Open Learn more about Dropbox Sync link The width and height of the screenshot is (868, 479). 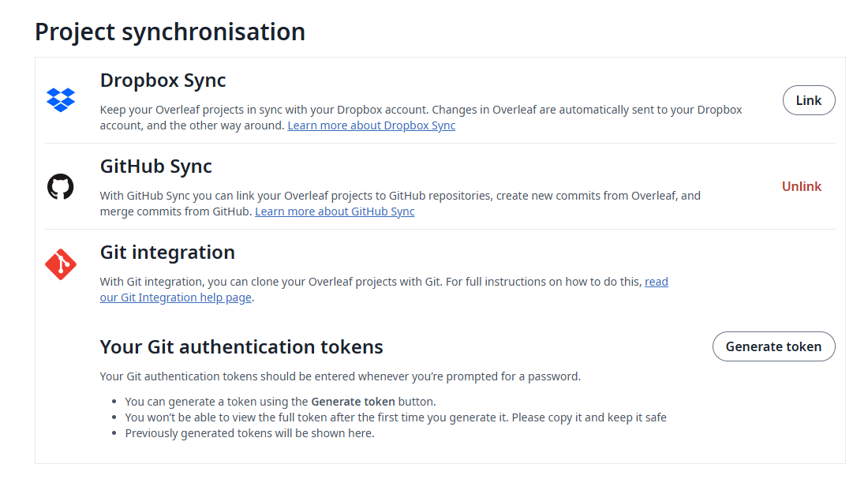[x=372, y=125]
